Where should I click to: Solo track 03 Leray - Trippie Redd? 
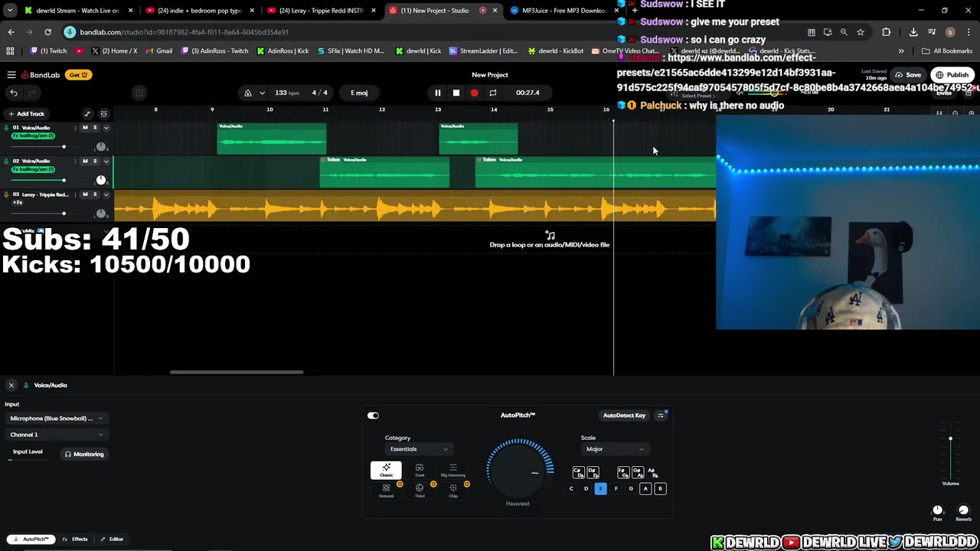[95, 194]
